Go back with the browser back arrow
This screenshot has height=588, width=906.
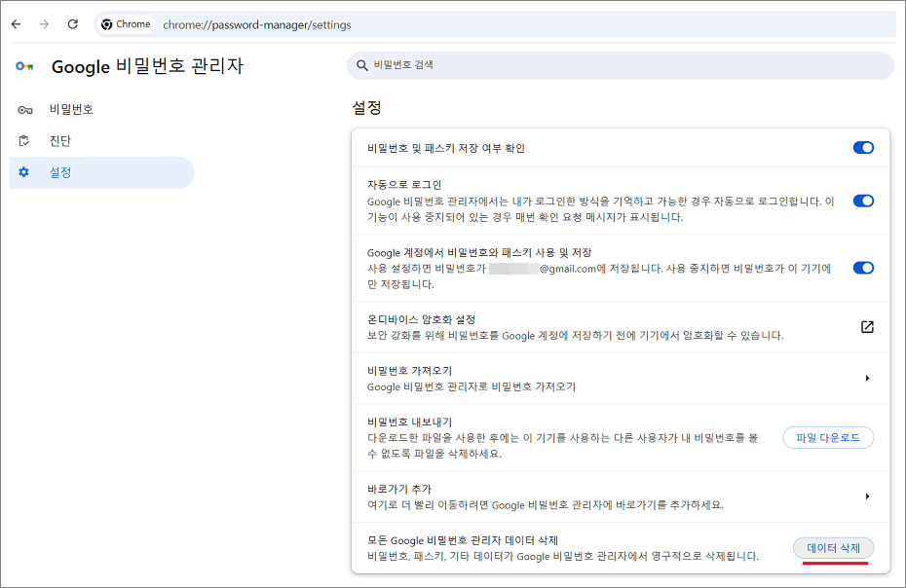tap(17, 24)
